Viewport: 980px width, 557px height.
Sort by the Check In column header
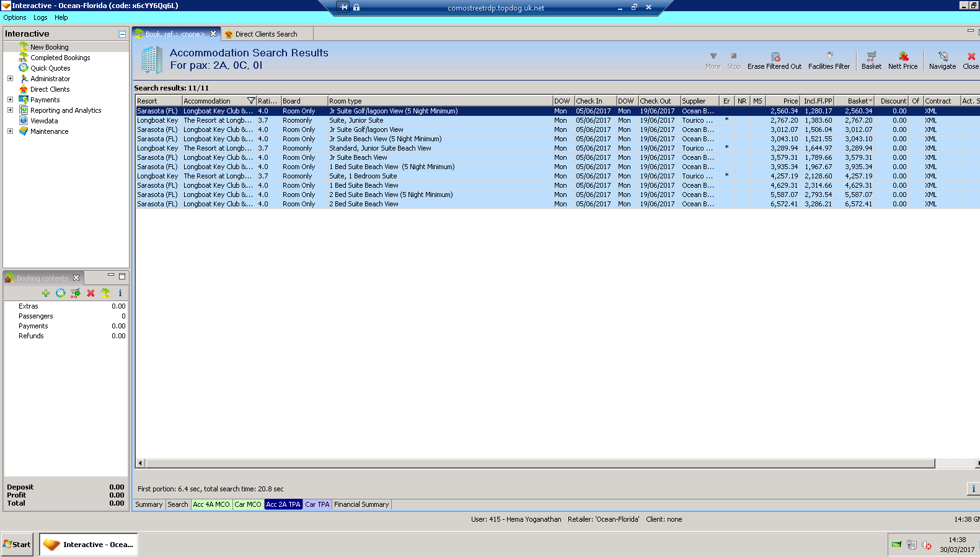(x=595, y=101)
